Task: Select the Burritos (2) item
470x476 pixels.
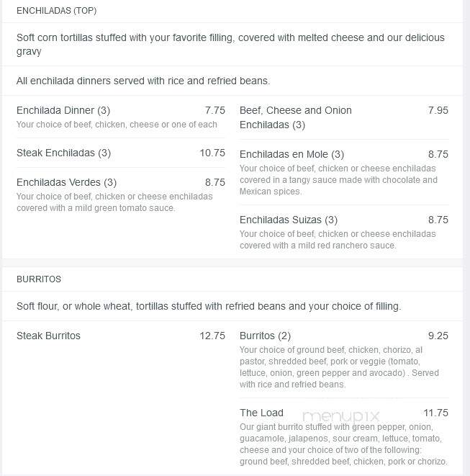Action: (x=265, y=336)
